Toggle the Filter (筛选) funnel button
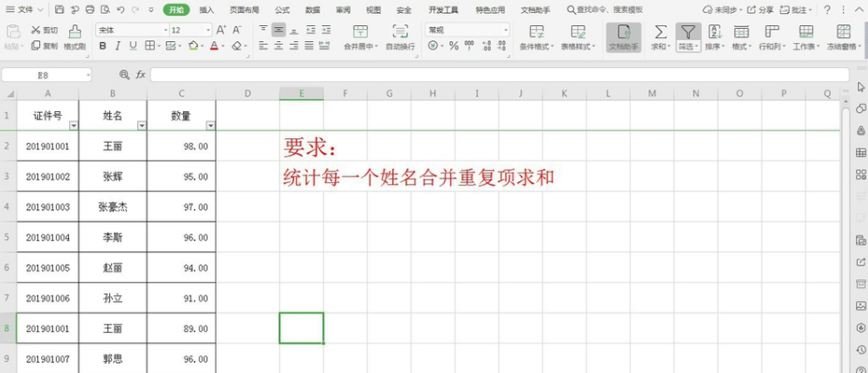The width and height of the screenshot is (868, 373). coord(688,37)
